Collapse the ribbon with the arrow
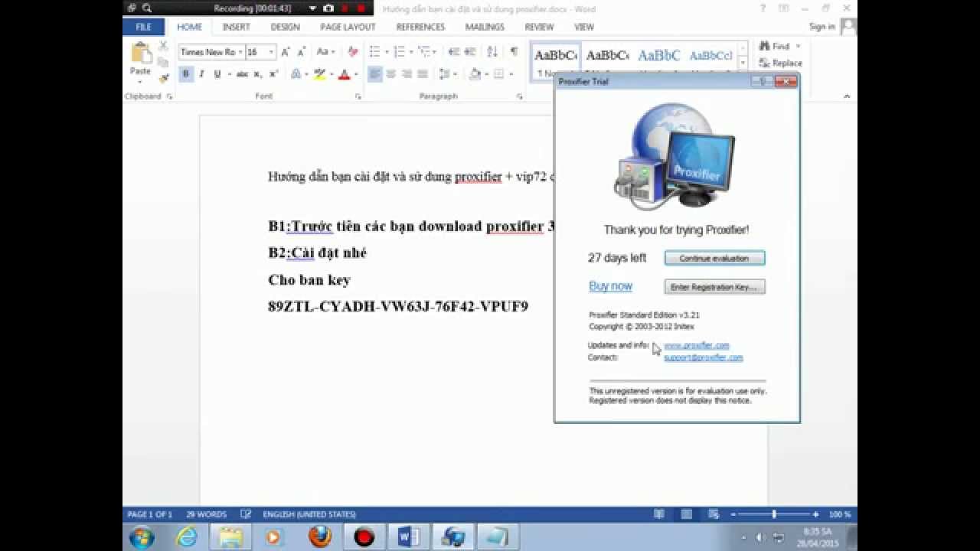 point(847,96)
